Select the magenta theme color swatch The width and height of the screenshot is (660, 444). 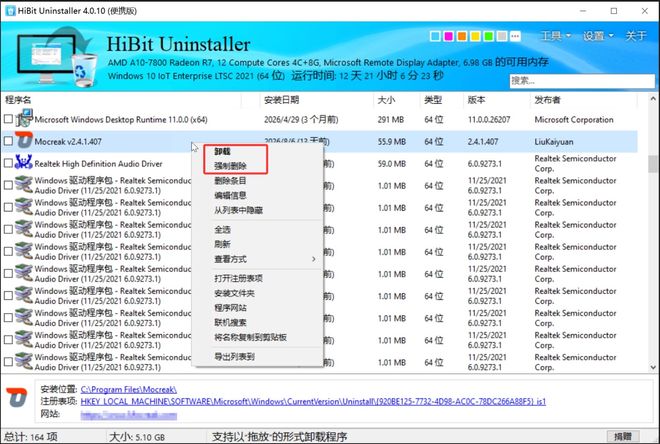pyautogui.click(x=449, y=36)
